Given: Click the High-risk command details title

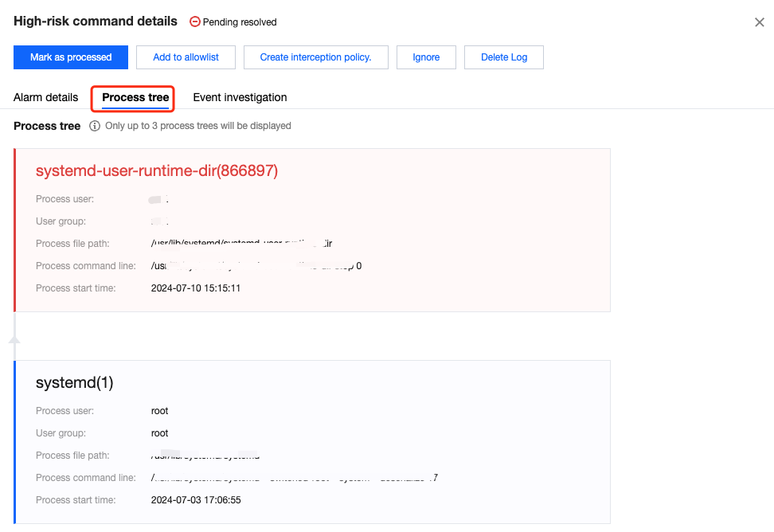Looking at the screenshot, I should (x=96, y=22).
